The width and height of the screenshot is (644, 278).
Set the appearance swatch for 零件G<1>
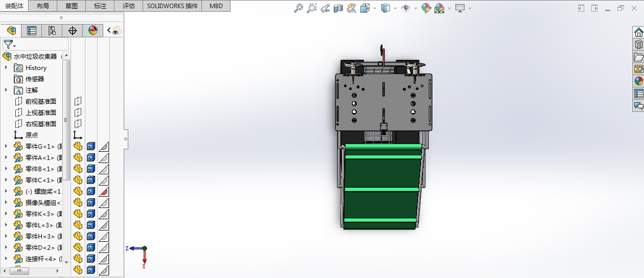tap(104, 146)
